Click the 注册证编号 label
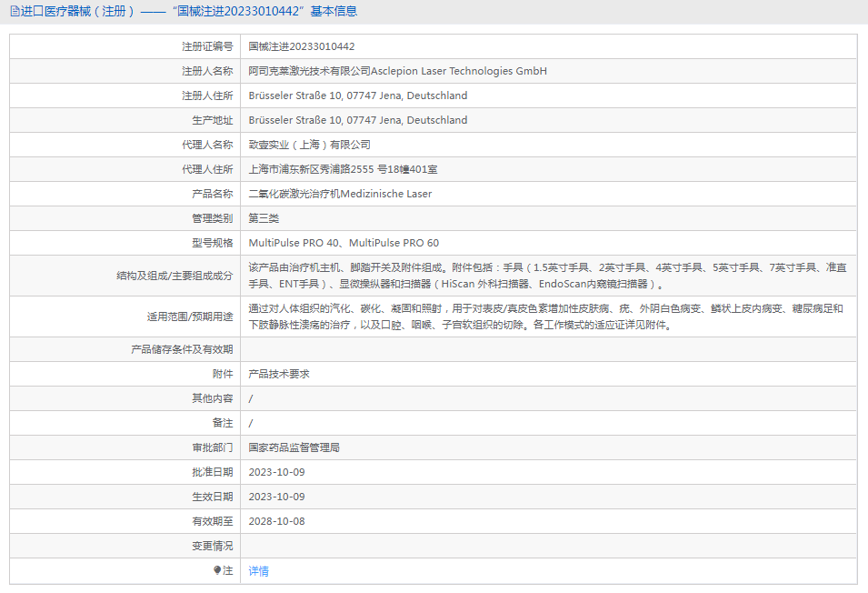Viewport: 868px width, 593px height. (207, 46)
